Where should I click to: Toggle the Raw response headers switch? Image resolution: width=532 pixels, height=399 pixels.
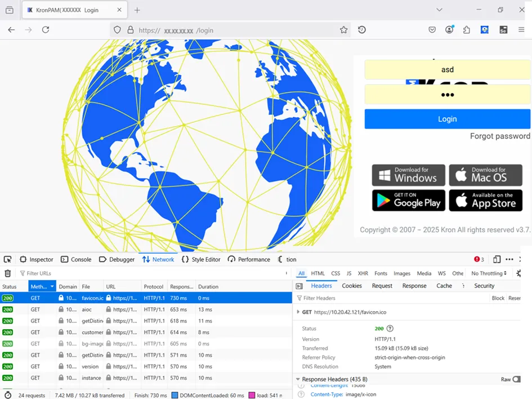coord(516,379)
